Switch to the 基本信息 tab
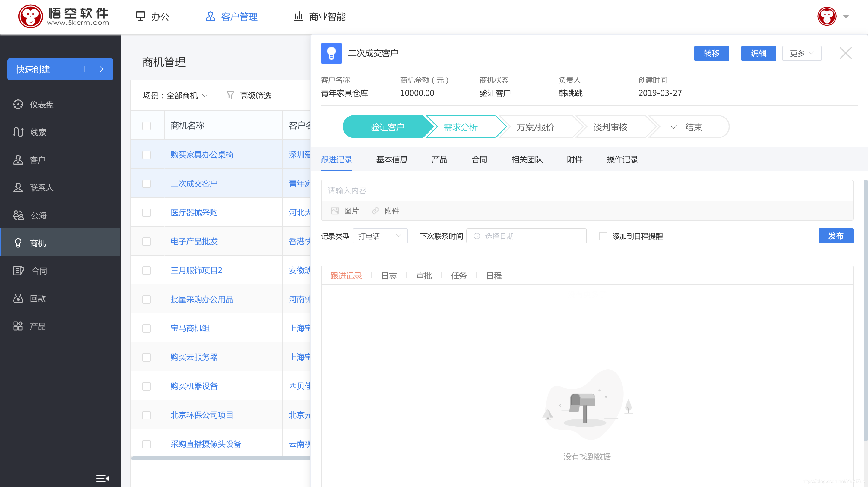 (x=391, y=160)
